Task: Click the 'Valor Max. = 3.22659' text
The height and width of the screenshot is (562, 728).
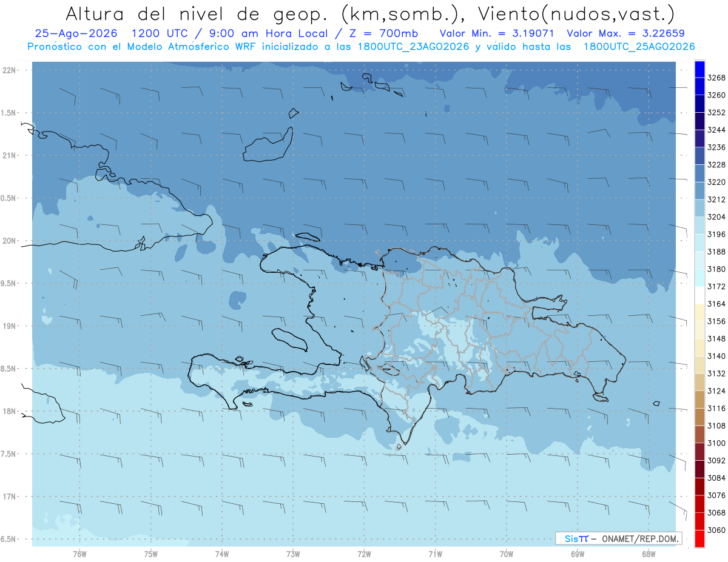Action: [625, 33]
